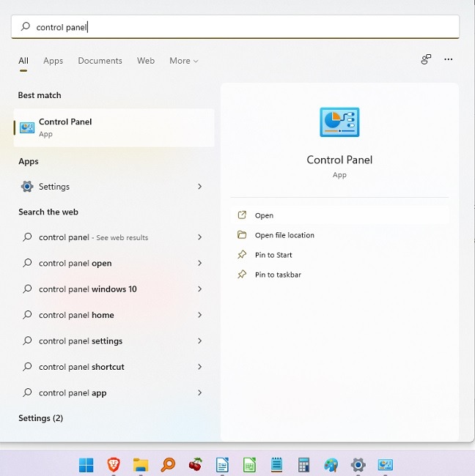The image size is (475, 476).
Task: Click the Control Panel title in preview pane
Action: tap(339, 160)
